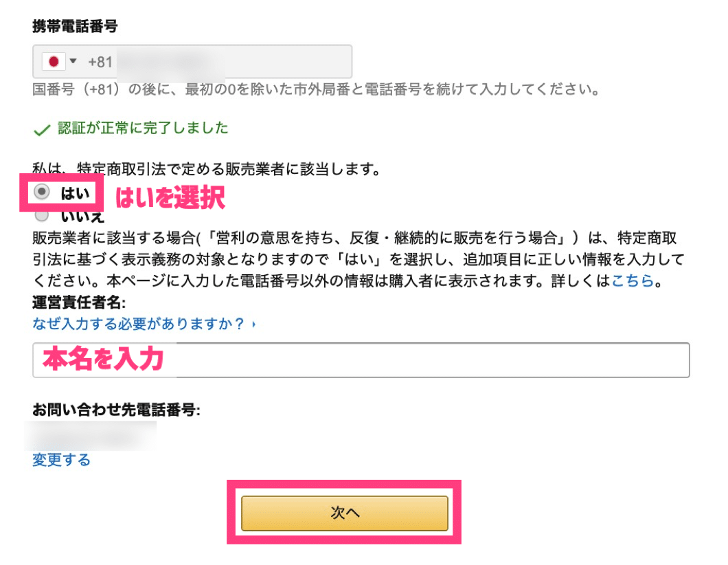This screenshot has height=565, width=728.
Task: Click the 変更する link
Action: click(x=61, y=460)
